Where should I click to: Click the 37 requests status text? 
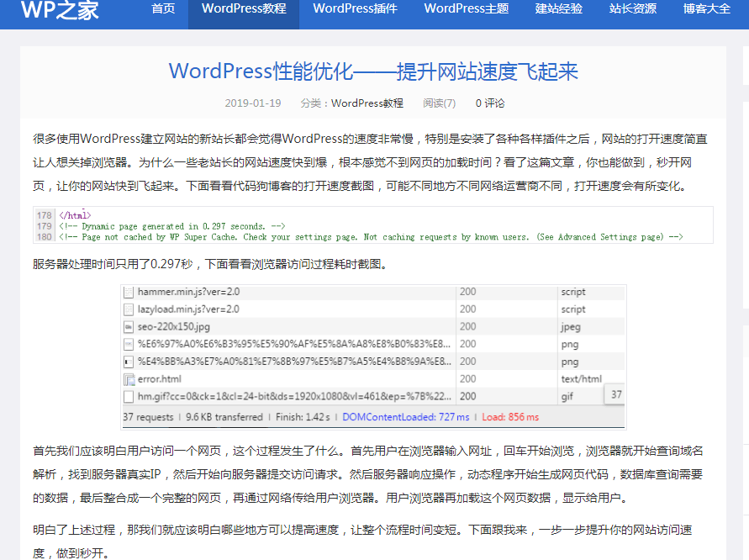[x=148, y=417]
